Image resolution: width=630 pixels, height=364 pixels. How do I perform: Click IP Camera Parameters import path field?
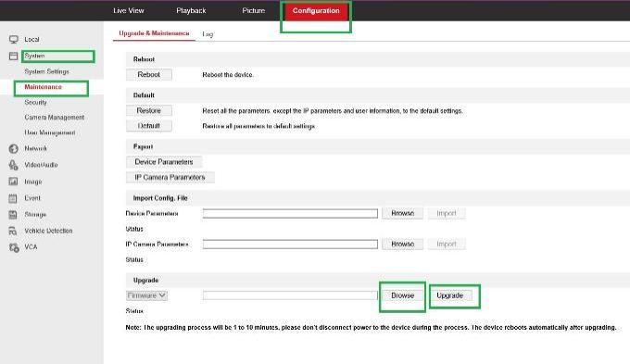(290, 245)
